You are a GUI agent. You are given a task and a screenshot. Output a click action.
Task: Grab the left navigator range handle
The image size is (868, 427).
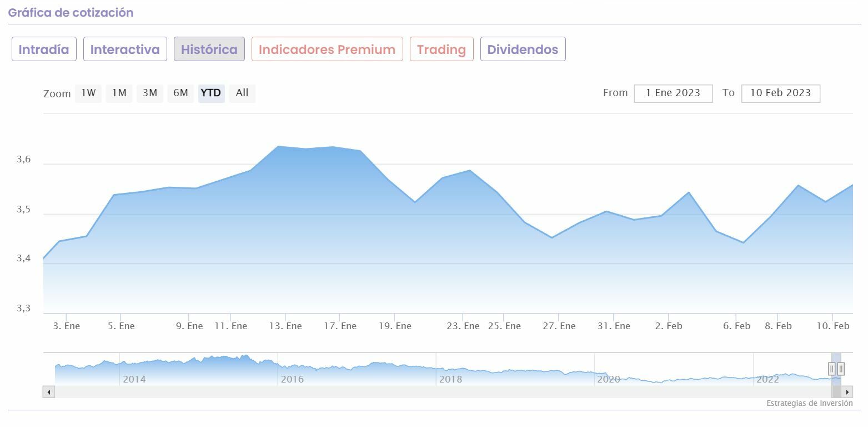(831, 368)
